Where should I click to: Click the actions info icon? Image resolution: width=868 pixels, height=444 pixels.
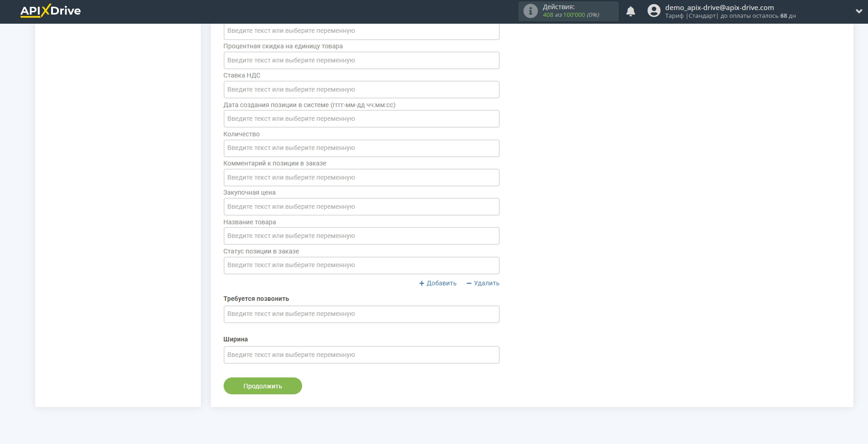pyautogui.click(x=530, y=11)
